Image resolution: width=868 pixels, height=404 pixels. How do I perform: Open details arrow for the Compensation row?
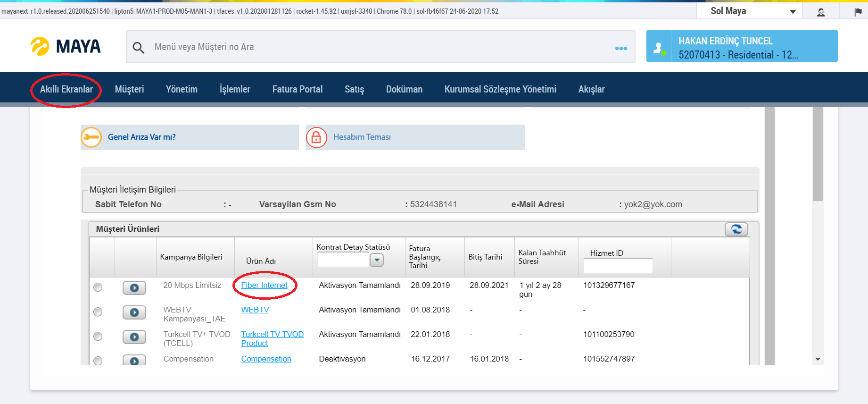[x=134, y=361]
